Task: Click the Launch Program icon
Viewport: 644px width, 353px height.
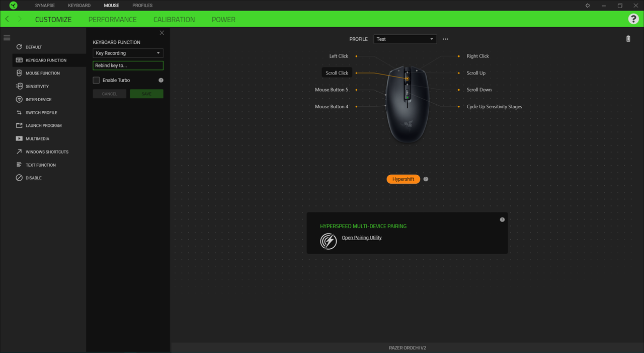Action: coord(19,125)
